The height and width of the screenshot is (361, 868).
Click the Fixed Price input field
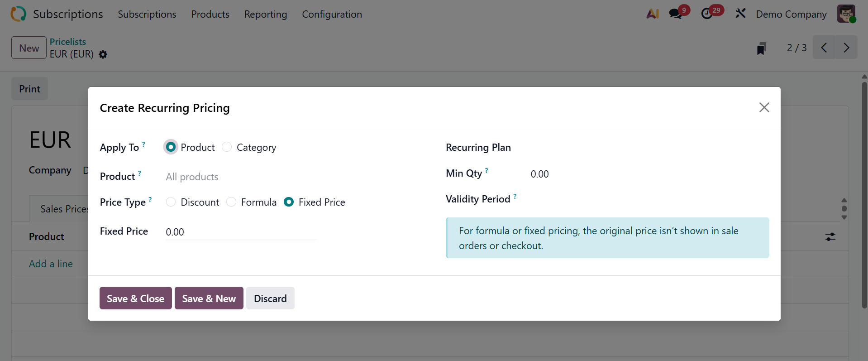click(241, 232)
